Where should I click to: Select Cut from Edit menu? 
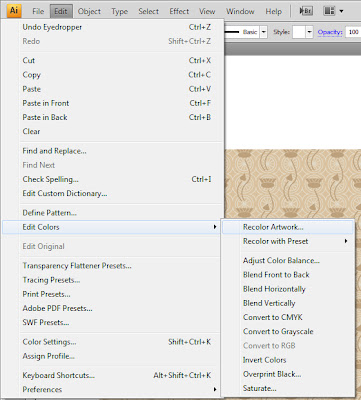tap(113, 60)
